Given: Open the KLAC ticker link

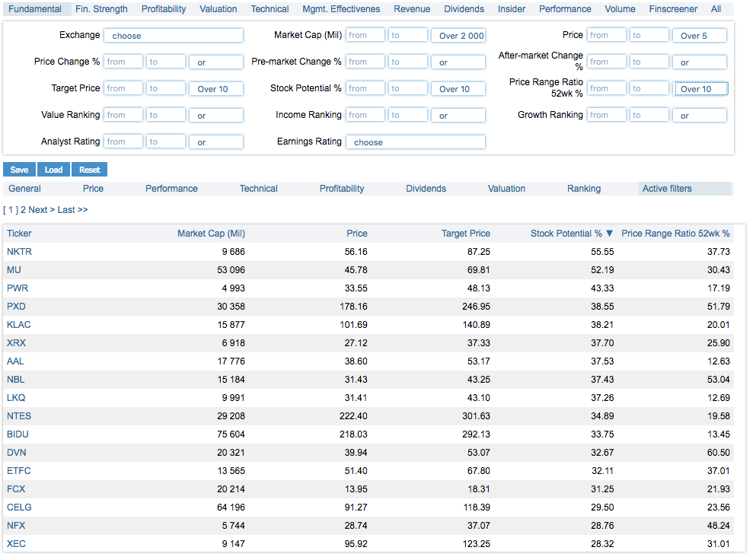Looking at the screenshot, I should (19, 325).
